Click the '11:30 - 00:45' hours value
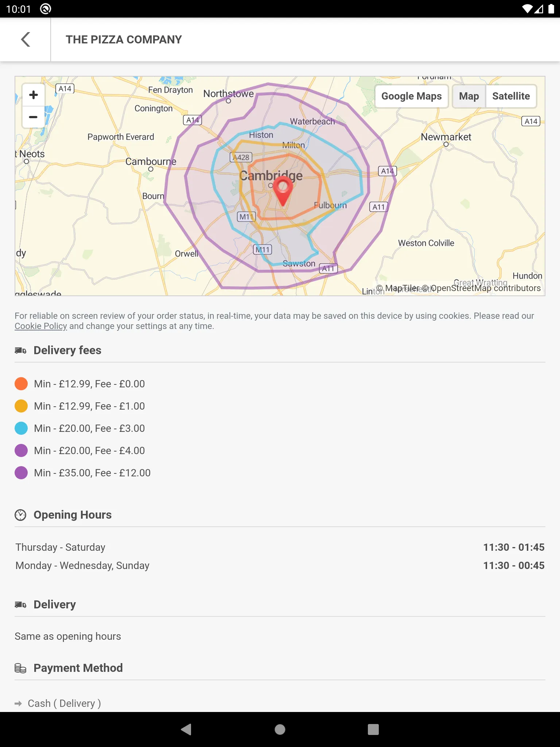The image size is (560, 747). tap(514, 565)
